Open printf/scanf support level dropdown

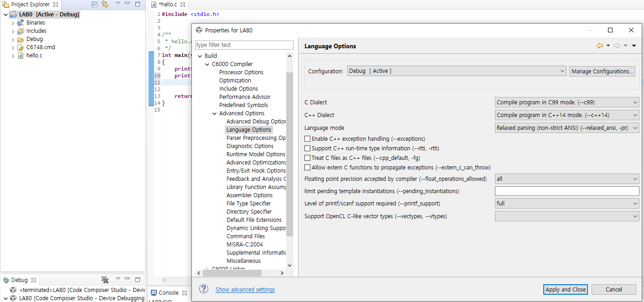(x=567, y=204)
